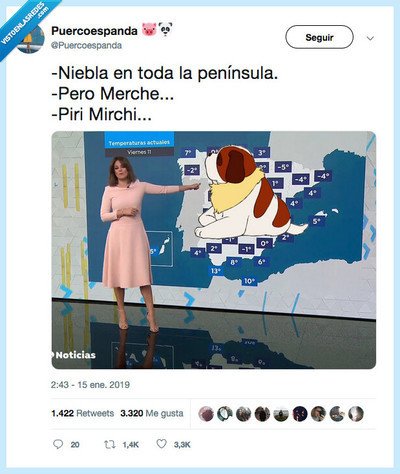View the 3.320 Me gusta list
Viewport: 400px width, 474px height.
click(x=152, y=413)
